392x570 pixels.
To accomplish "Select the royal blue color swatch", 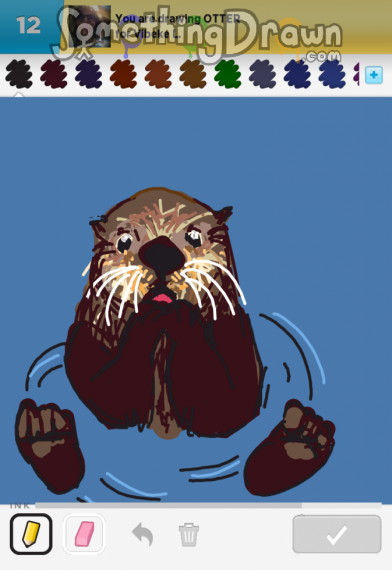I will click(332, 75).
